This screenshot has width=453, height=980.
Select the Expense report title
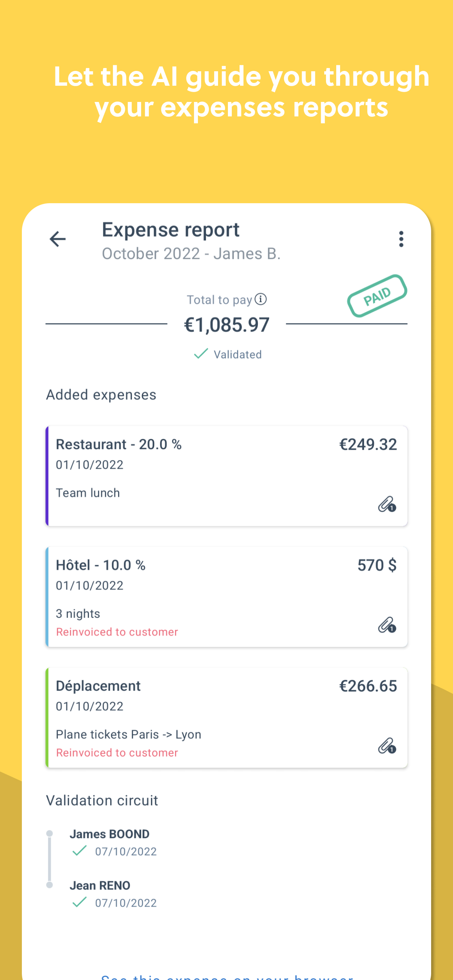point(171,230)
